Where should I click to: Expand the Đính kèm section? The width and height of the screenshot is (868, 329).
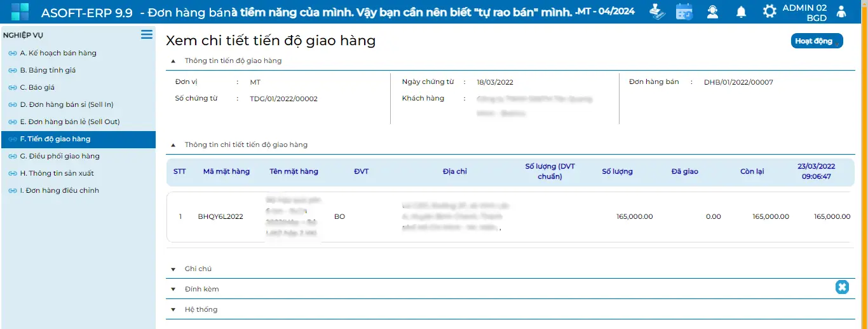pyautogui.click(x=173, y=290)
